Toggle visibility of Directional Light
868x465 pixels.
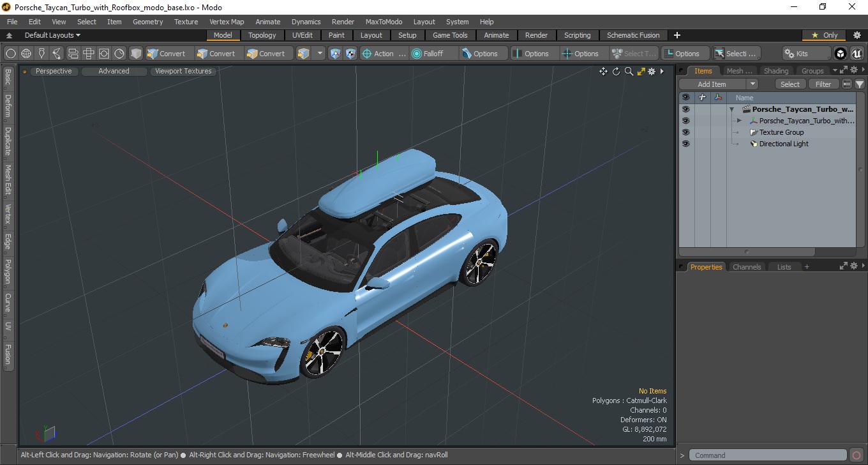685,144
